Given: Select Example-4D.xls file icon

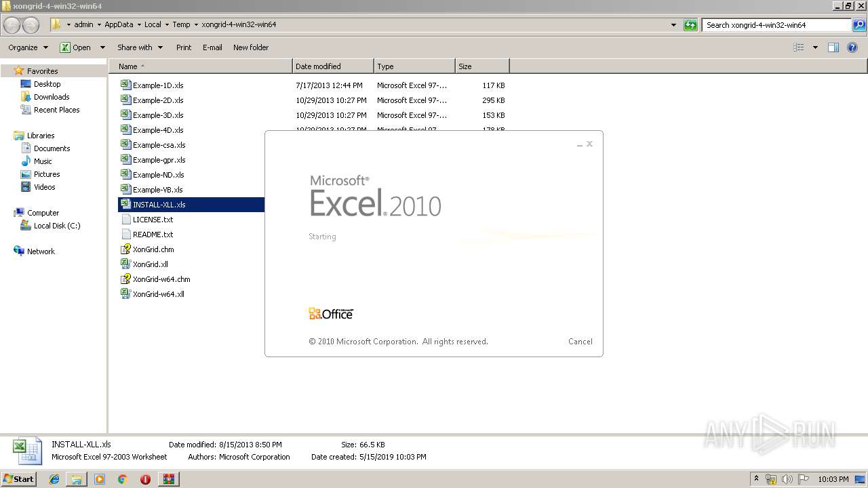Looking at the screenshot, I should tap(125, 129).
